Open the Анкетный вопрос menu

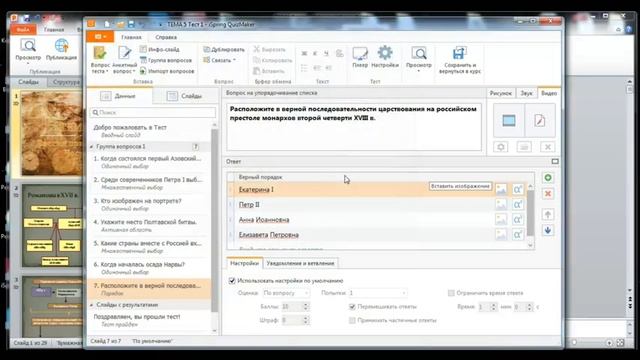coord(124,60)
